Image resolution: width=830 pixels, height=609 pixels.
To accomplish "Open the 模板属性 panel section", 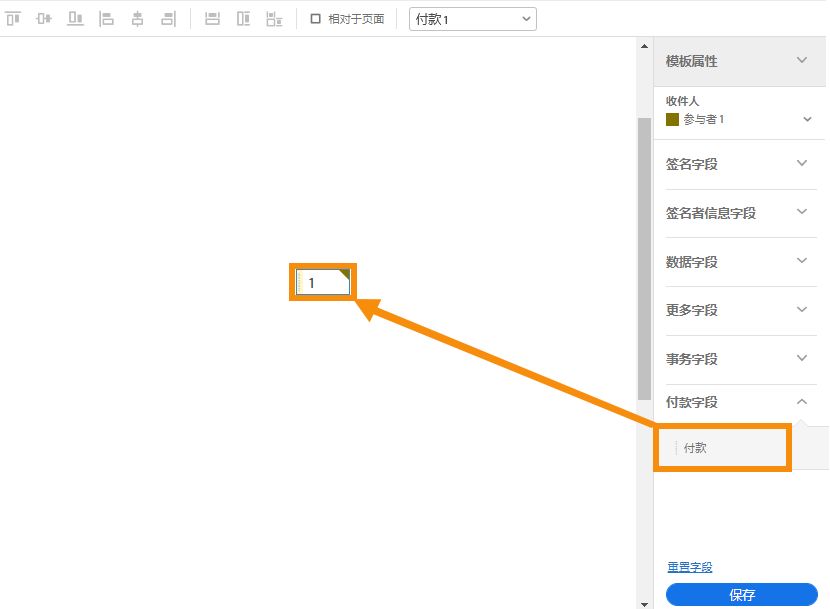I will (740, 61).
